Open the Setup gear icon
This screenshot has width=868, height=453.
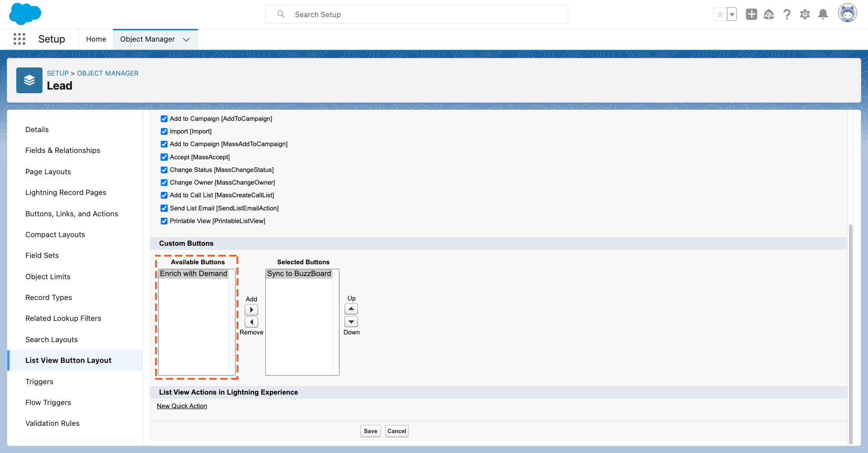805,14
